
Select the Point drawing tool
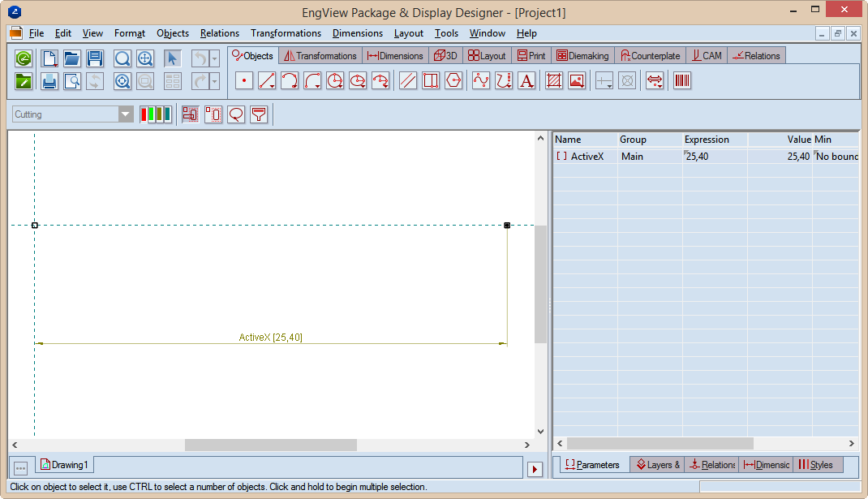244,81
